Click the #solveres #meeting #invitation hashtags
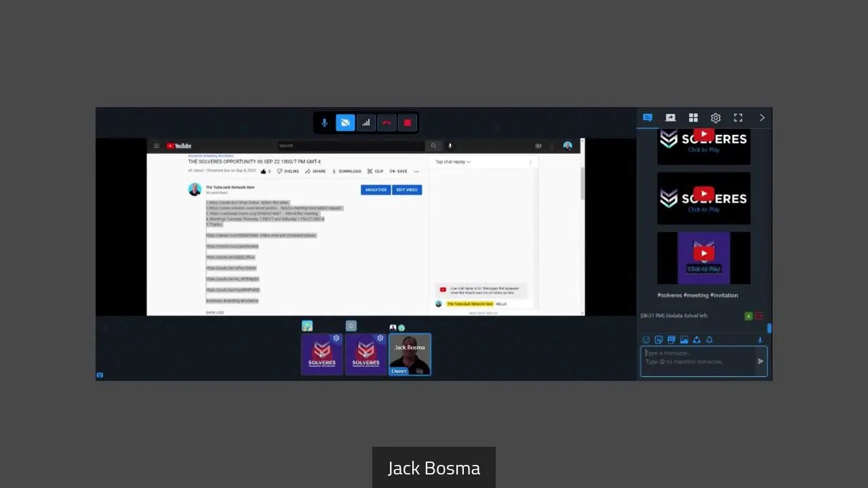Image resolution: width=868 pixels, height=488 pixels. 698,296
